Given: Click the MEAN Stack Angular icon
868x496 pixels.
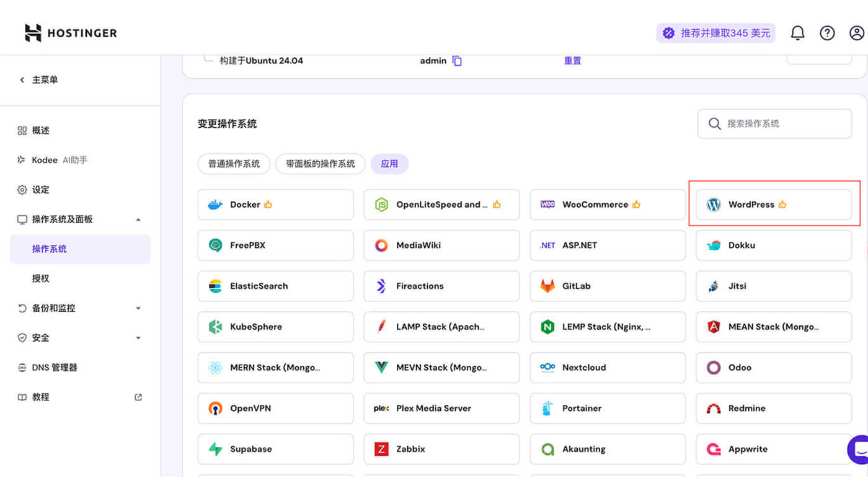Looking at the screenshot, I should pos(714,327).
